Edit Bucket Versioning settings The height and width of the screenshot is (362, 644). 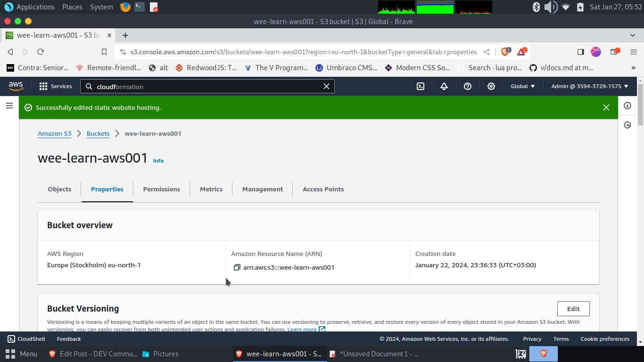(573, 309)
